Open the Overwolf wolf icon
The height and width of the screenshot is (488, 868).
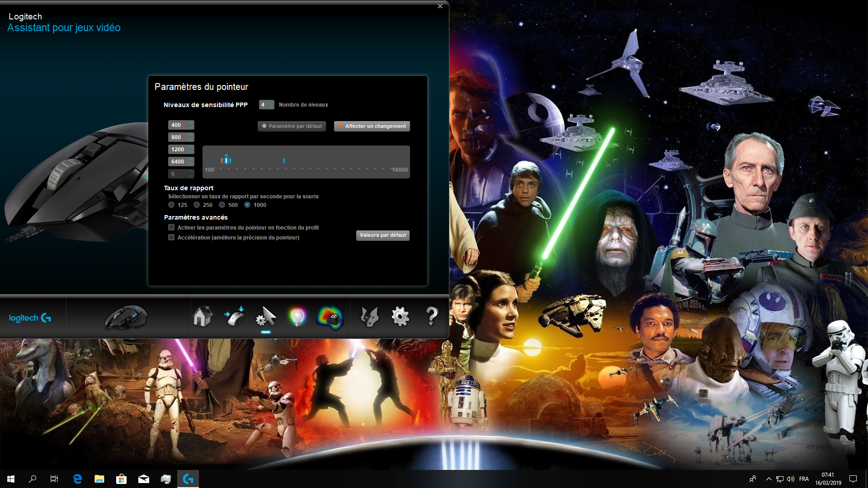coord(369,317)
